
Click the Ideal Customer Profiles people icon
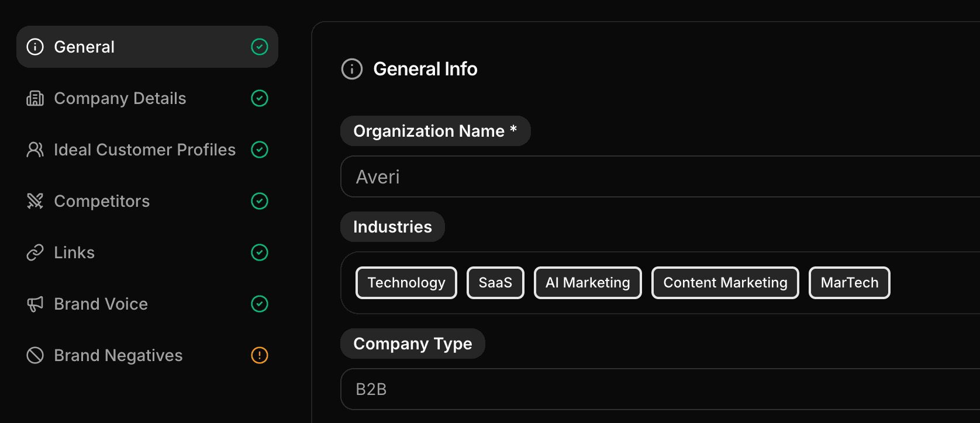35,150
